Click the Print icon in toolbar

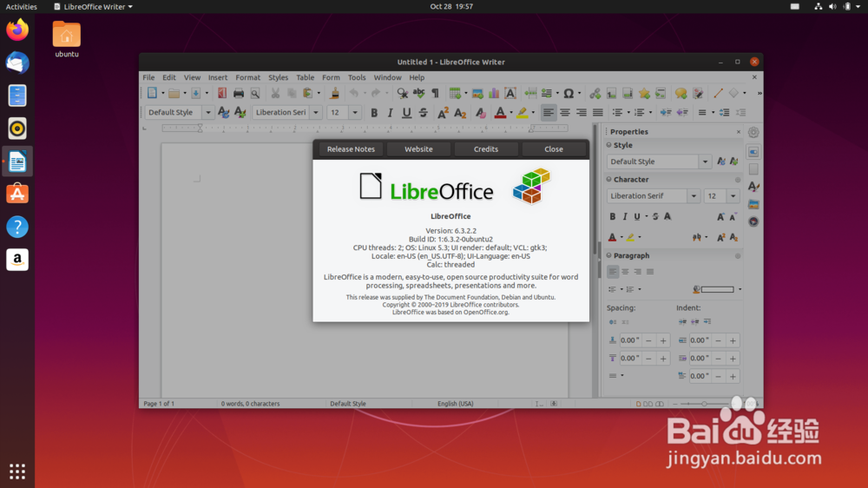click(239, 94)
